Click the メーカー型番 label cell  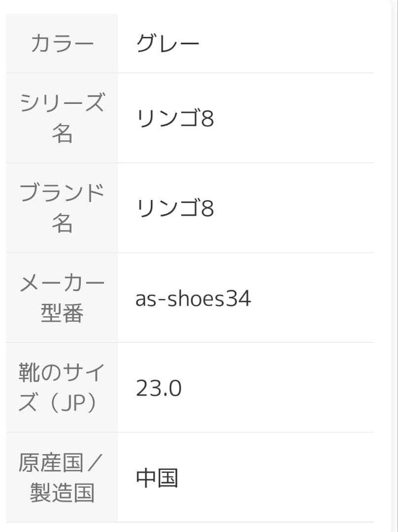tap(62, 298)
